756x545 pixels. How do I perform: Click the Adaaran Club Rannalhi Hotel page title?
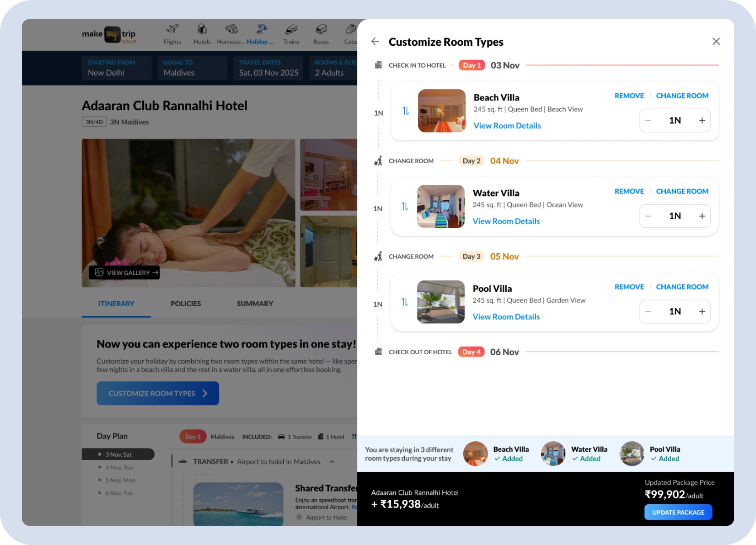tap(165, 106)
